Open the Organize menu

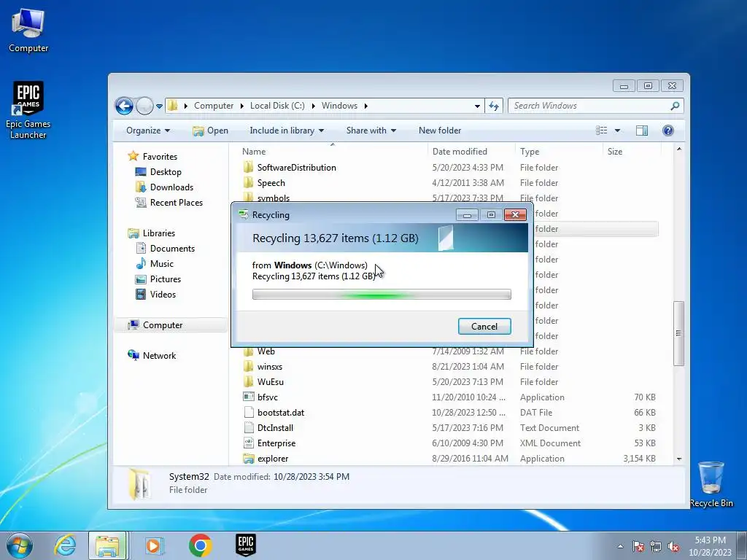click(x=148, y=131)
